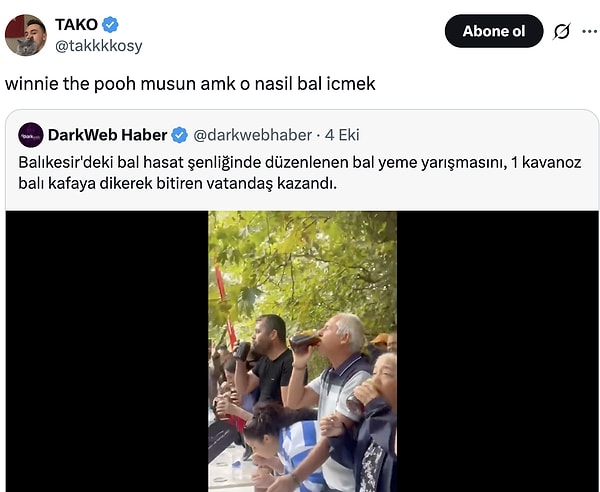Viewport: 600px width, 492px height.
Task: Play the honey eating contest video
Action: 302,351
